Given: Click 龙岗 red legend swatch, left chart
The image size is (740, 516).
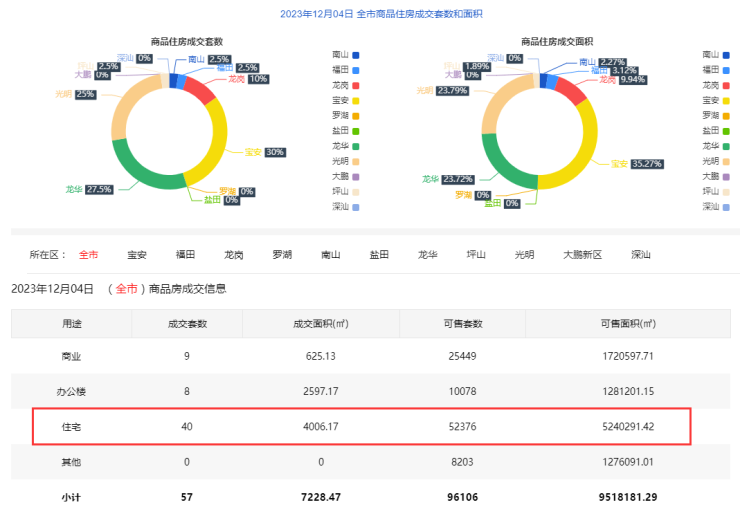Looking at the screenshot, I should [356, 85].
